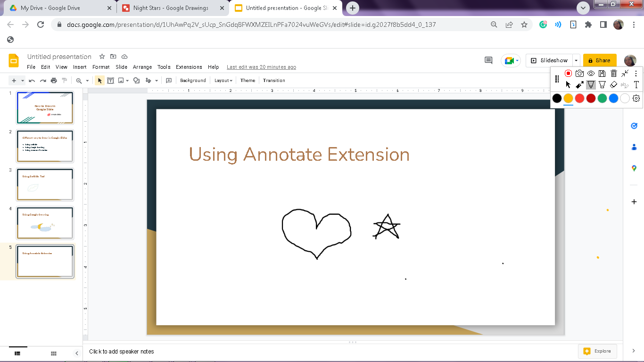Screen dimensions: 644x362
Task: Open the Explore button
Action: tap(597, 351)
